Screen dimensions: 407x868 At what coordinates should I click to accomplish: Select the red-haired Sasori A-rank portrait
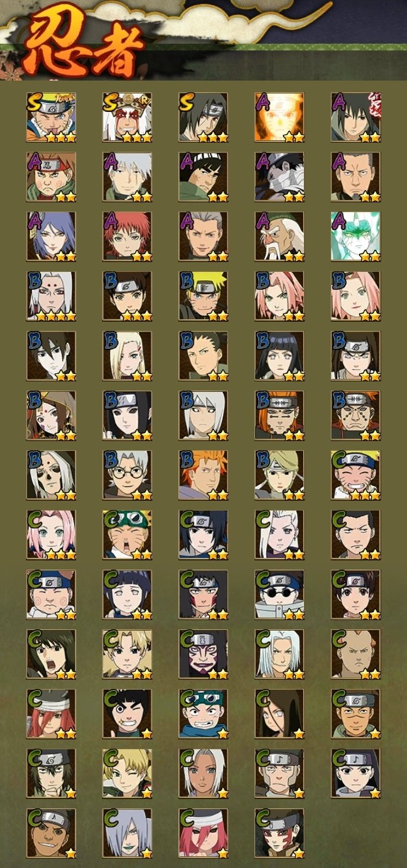[127, 236]
